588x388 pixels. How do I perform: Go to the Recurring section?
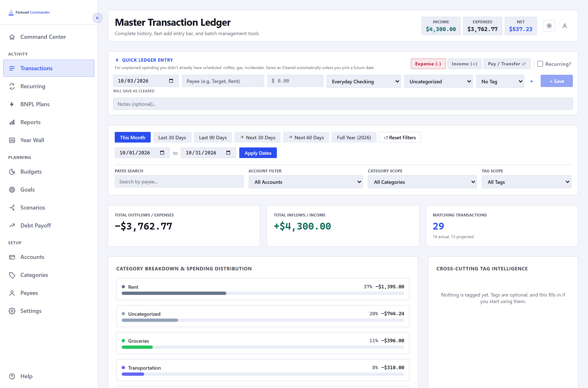[49, 86]
